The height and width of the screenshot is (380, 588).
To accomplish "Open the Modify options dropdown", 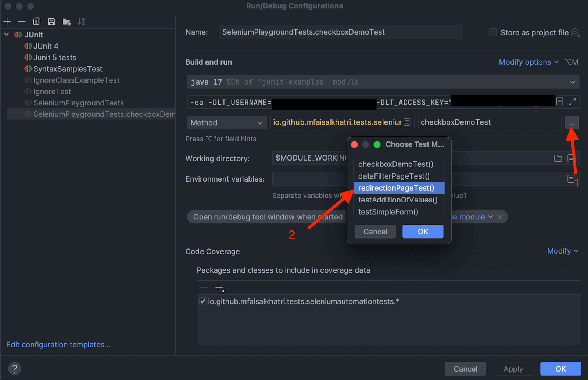I will [528, 62].
